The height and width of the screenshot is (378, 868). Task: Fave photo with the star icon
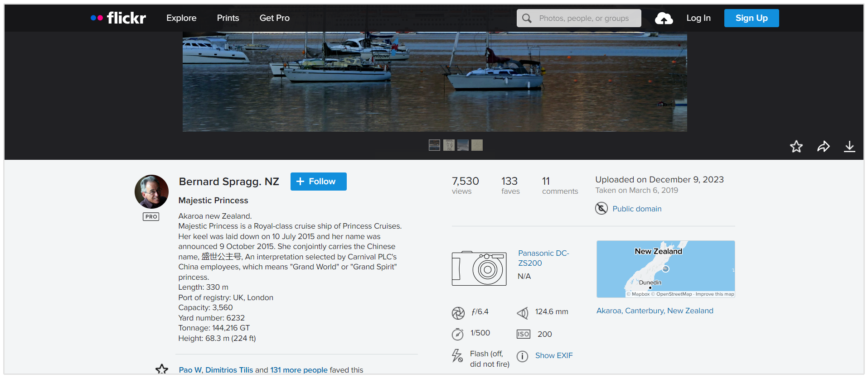click(796, 146)
